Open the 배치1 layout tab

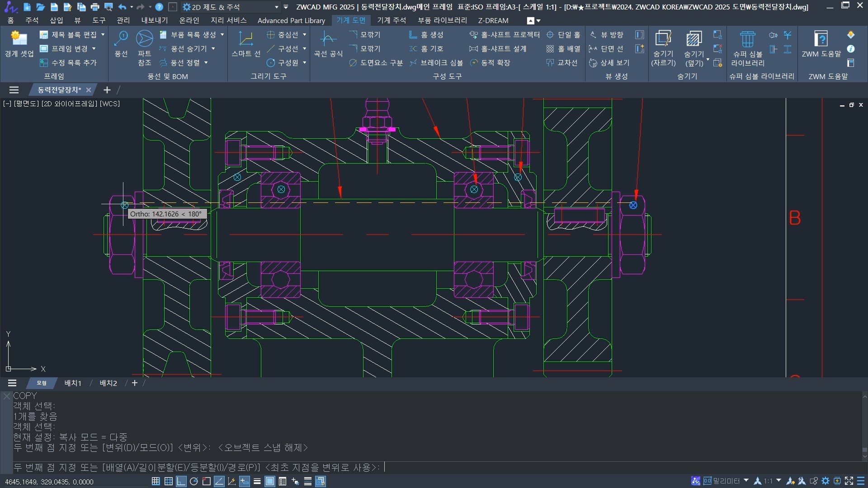[73, 383]
